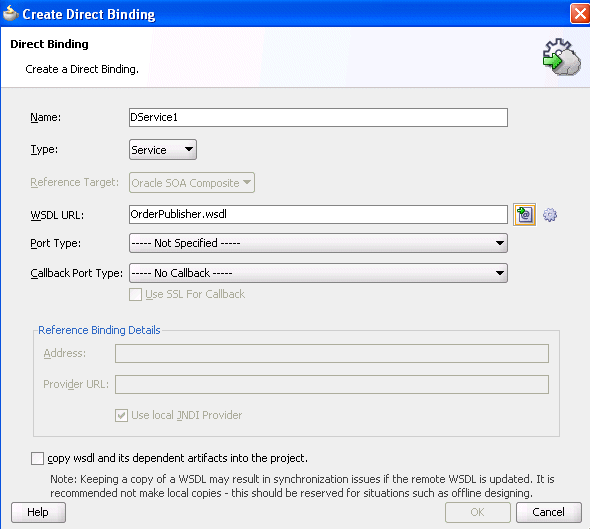
Task: Click the Direct Binding gear-and-arrow header icon
Action: click(561, 57)
